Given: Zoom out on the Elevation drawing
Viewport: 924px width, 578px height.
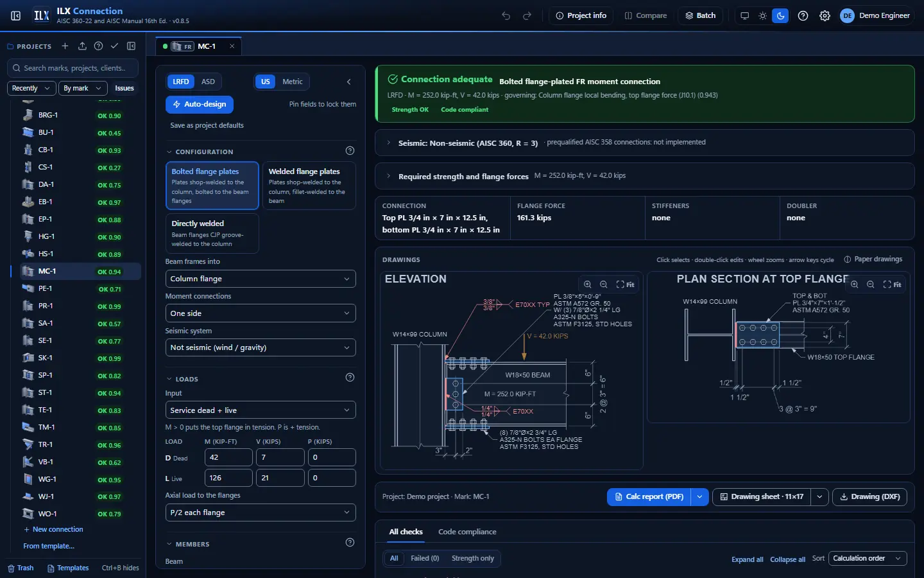Looking at the screenshot, I should pos(604,285).
